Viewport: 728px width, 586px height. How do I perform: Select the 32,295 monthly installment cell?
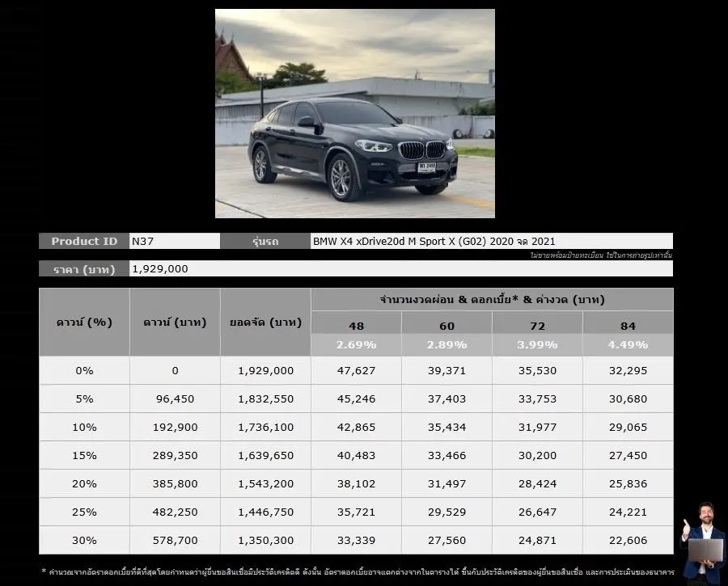point(628,370)
